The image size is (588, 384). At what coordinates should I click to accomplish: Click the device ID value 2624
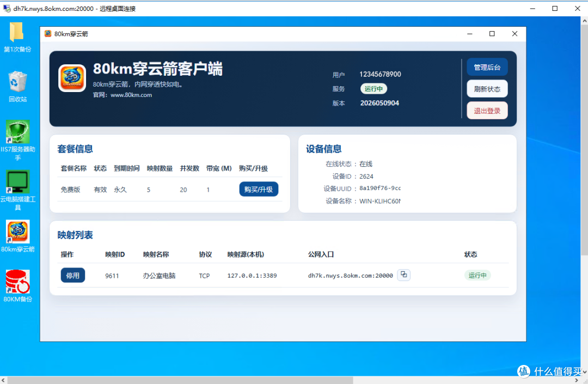(366, 176)
